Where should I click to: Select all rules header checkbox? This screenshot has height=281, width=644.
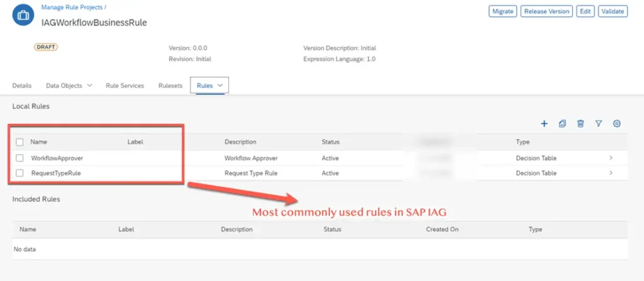coord(20,142)
